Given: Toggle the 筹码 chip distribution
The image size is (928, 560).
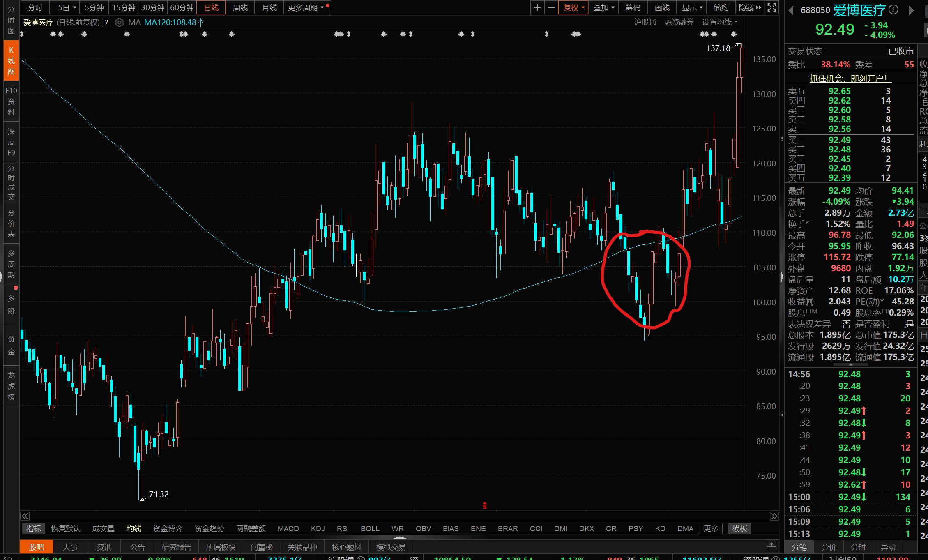Looking at the screenshot, I should 633,7.
